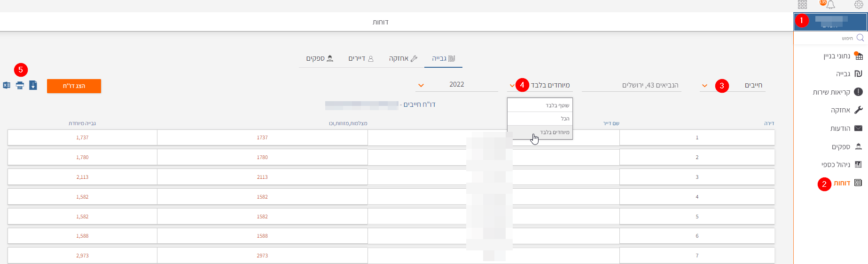Expand the חייבים report type dropdown
Image resolution: width=868 pixels, height=264 pixels.
pyautogui.click(x=704, y=86)
